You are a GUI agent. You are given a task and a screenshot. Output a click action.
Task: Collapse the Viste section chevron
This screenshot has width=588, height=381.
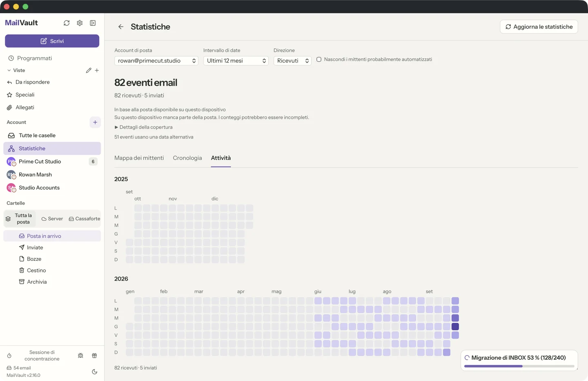coord(9,70)
